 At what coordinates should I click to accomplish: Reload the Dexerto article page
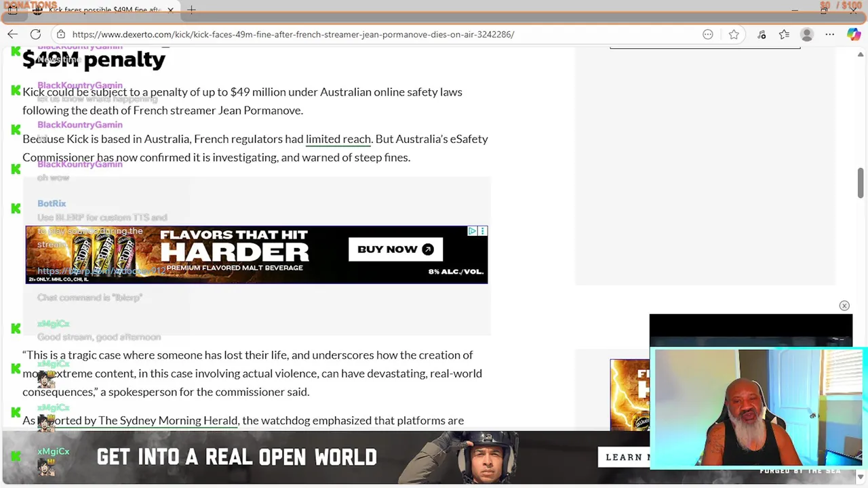click(x=35, y=34)
